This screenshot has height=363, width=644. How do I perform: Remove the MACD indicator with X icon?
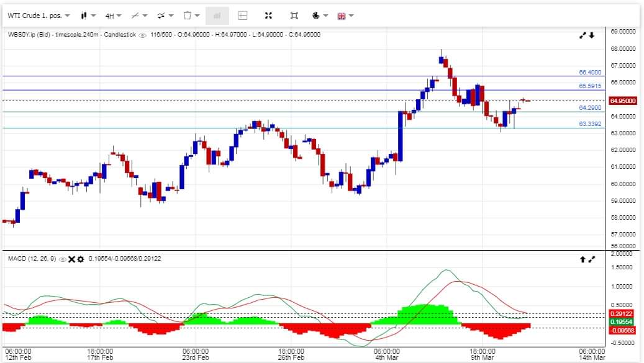tap(71, 259)
